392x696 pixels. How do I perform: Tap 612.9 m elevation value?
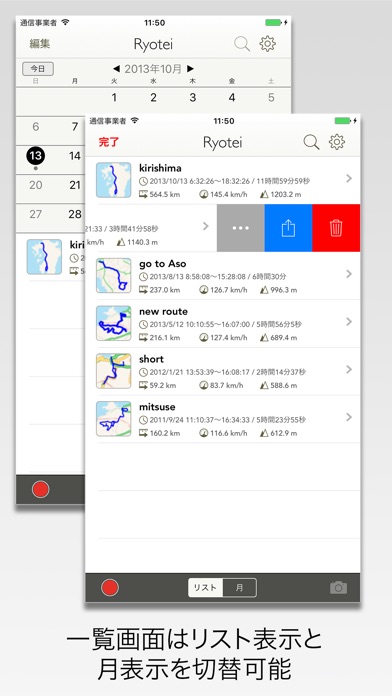tap(284, 434)
